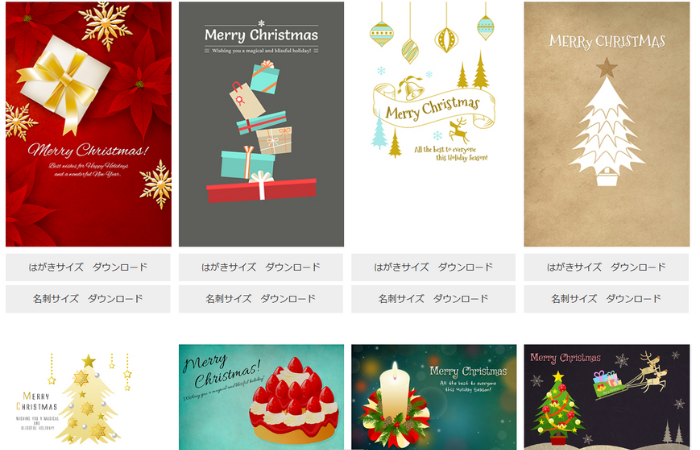Open the candle wreath Christmas card thumbnail
The width and height of the screenshot is (700, 450).
point(433,397)
